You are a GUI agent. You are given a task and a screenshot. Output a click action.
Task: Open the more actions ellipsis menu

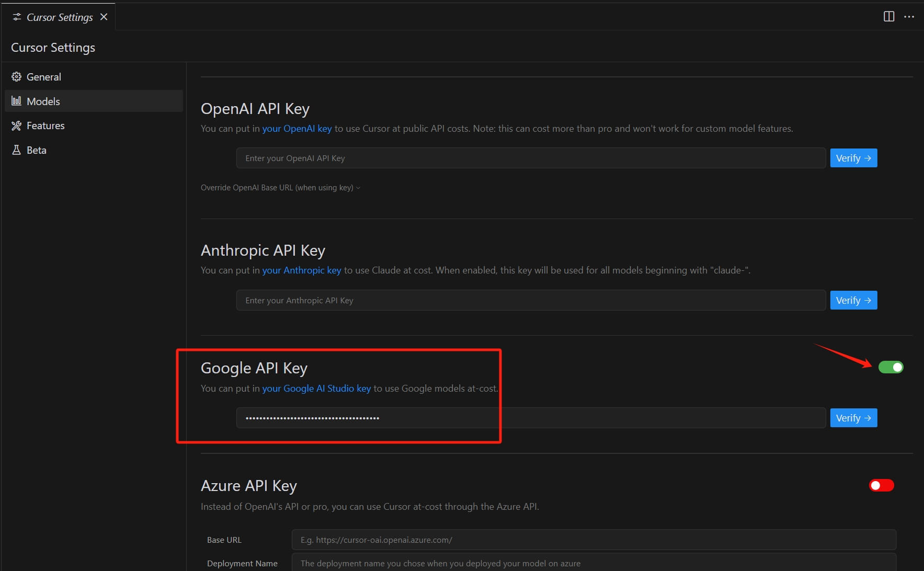909,17
